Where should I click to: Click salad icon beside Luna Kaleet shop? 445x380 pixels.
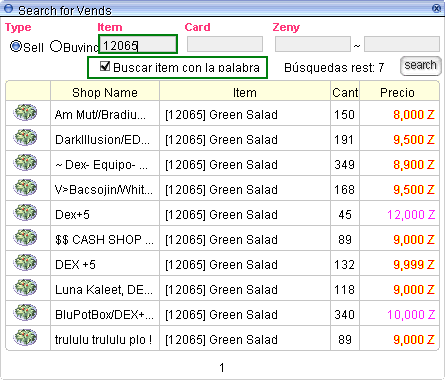(25, 287)
